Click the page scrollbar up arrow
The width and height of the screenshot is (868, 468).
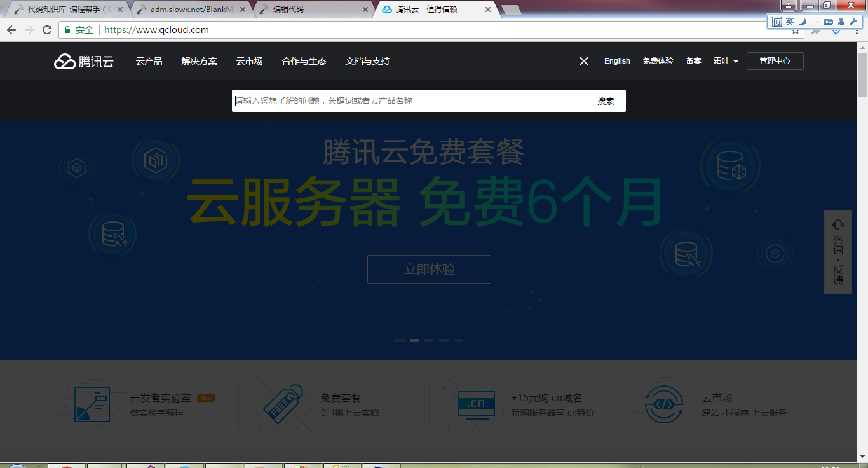click(x=862, y=47)
